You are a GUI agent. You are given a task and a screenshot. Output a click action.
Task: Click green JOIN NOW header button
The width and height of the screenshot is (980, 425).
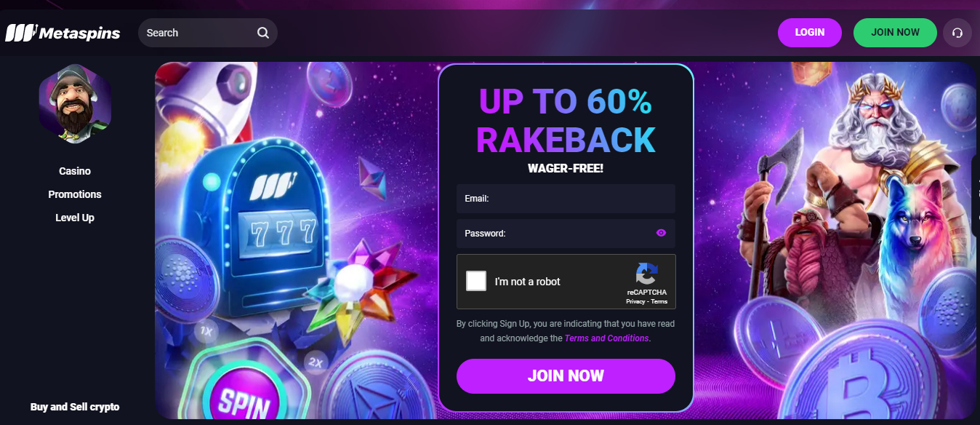[895, 33]
